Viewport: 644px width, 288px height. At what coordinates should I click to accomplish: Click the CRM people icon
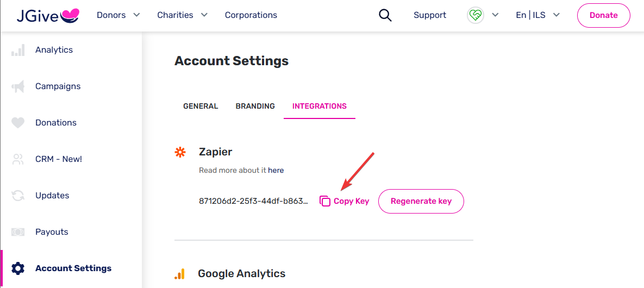tap(18, 159)
